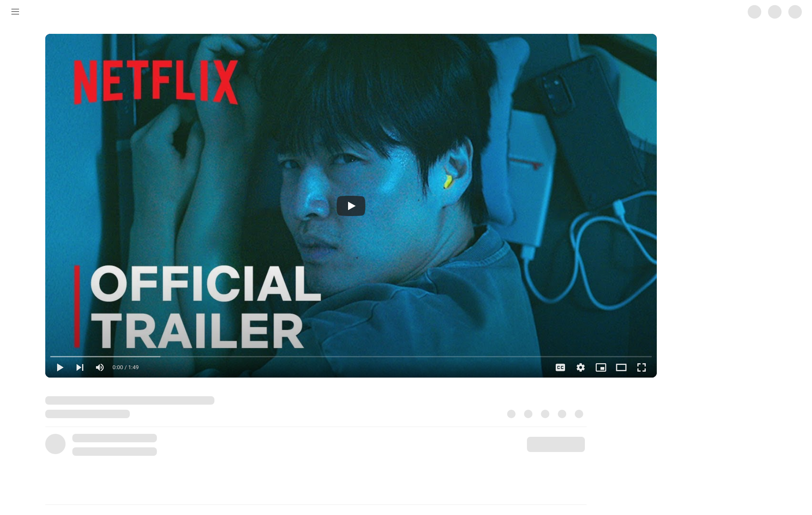Enter fullscreen mode
The width and height of the screenshot is (812, 515).
pos(642,367)
